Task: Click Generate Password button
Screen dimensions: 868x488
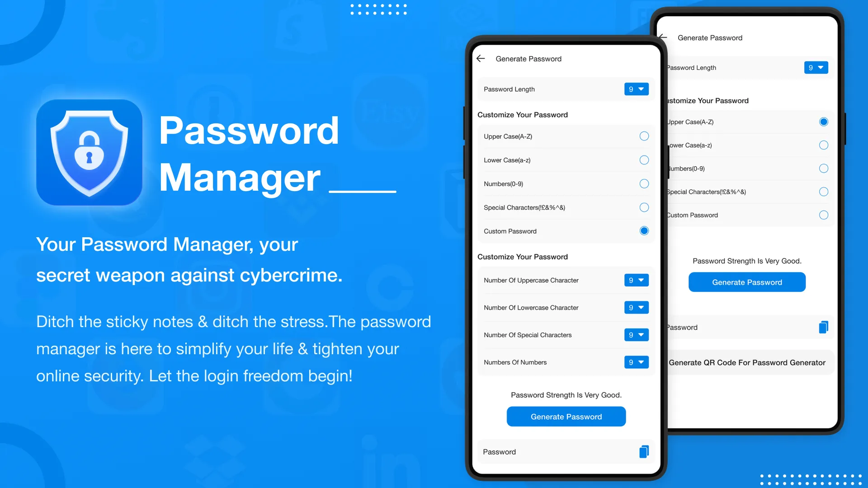Action: point(566,416)
